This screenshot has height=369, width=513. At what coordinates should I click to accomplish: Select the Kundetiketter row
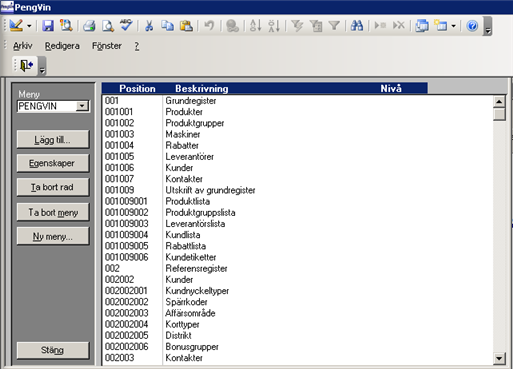[x=297, y=257]
